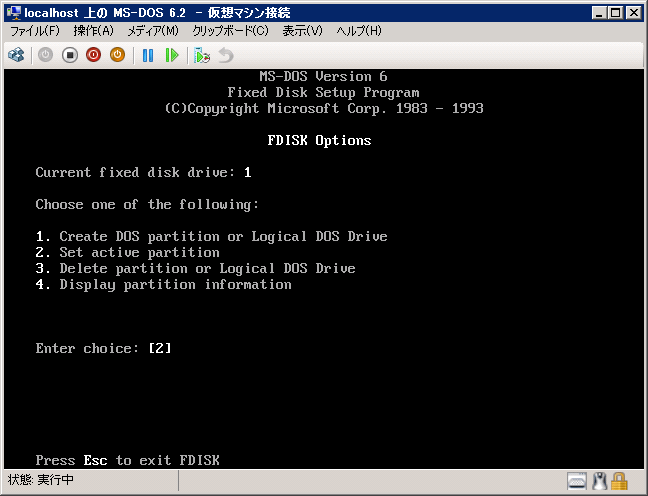Viewport: 648px width, 496px height.
Task: Click the Enter choice [2] input field
Action: (x=160, y=348)
